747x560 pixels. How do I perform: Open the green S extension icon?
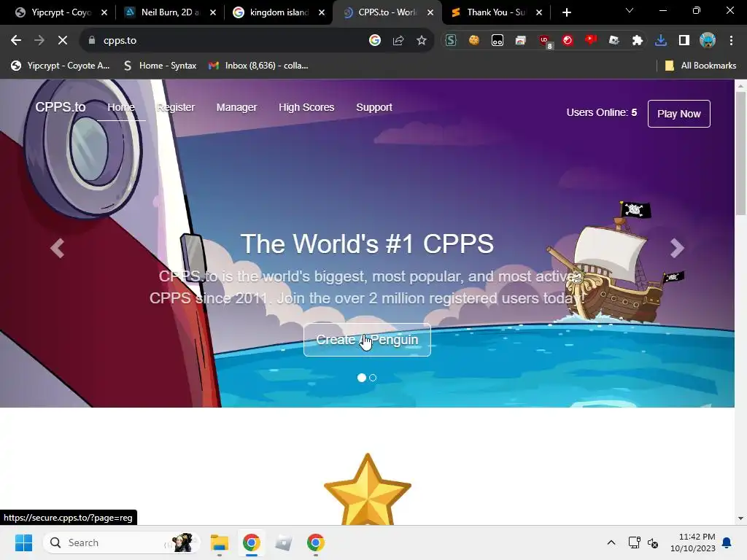click(x=451, y=41)
